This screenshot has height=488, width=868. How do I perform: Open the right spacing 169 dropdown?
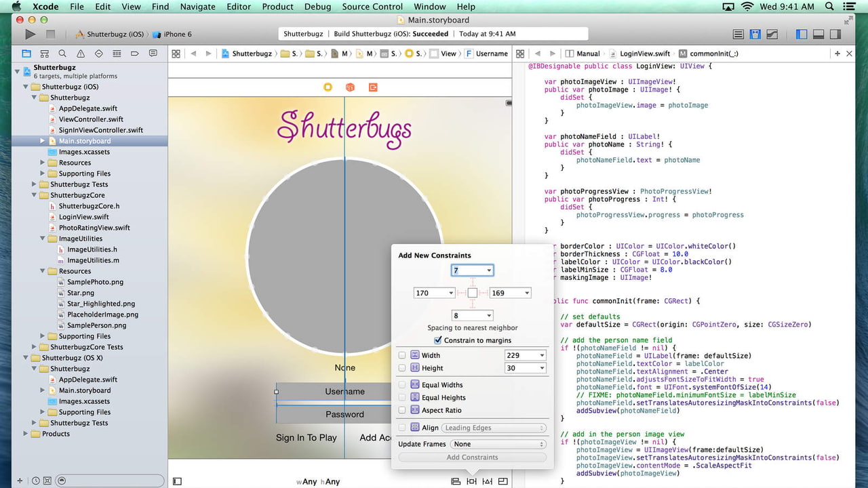(x=526, y=293)
